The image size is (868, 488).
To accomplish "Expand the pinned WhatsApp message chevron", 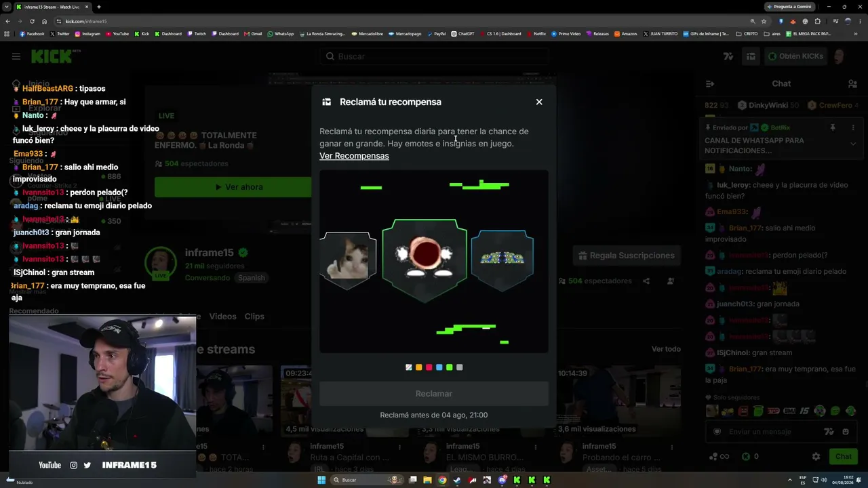I will point(853,144).
